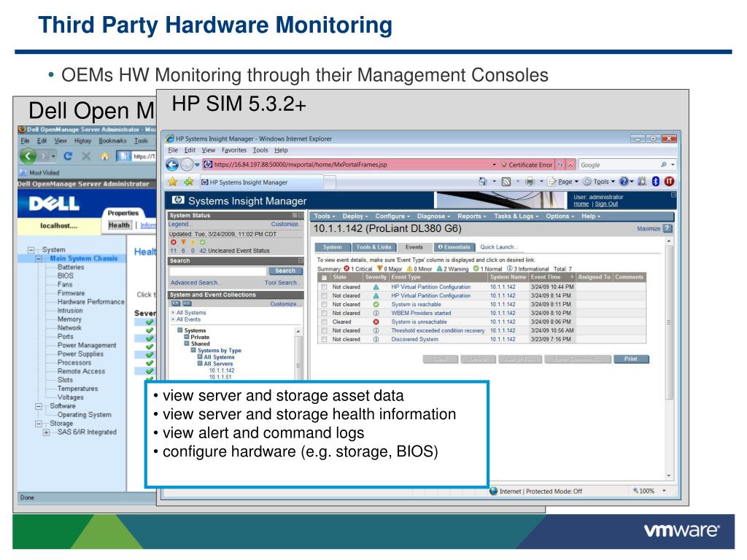Collapse the System node in Dell tree

pos(31,249)
